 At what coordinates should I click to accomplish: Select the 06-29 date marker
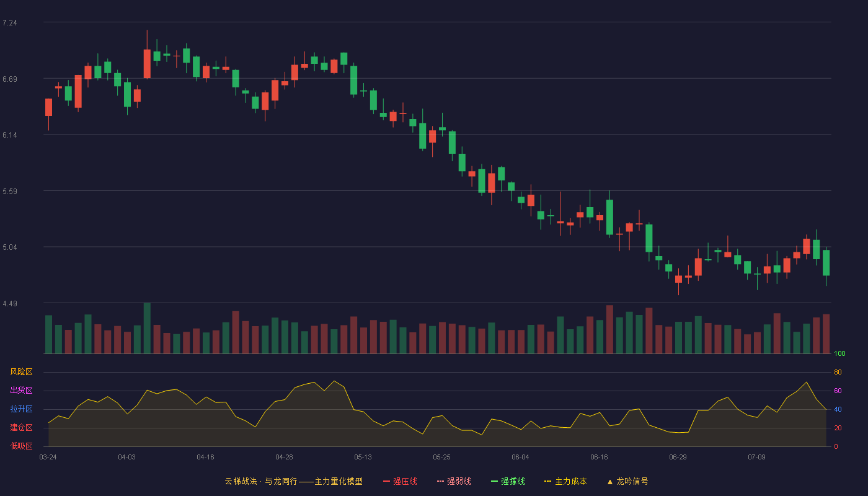click(x=678, y=457)
